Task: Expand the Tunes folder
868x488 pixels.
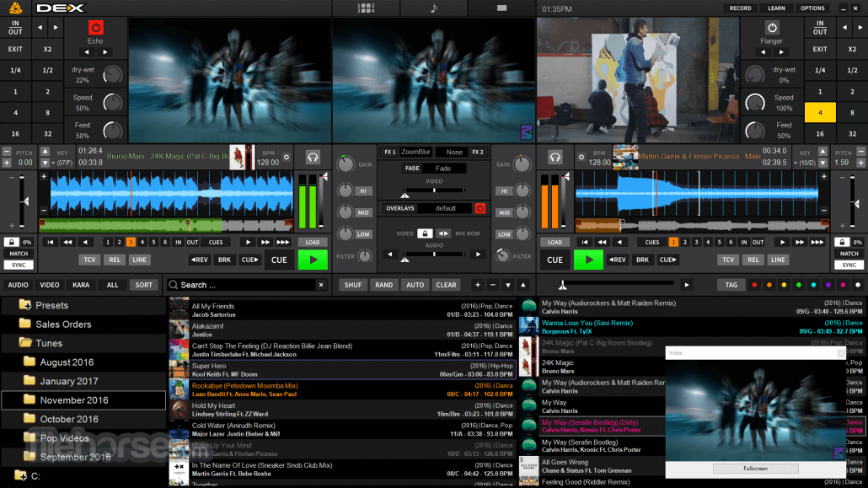Action: click(25, 343)
